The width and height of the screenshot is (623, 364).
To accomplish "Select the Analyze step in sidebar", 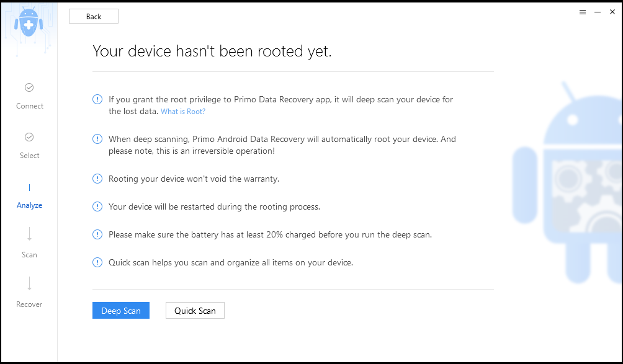I will [x=29, y=205].
